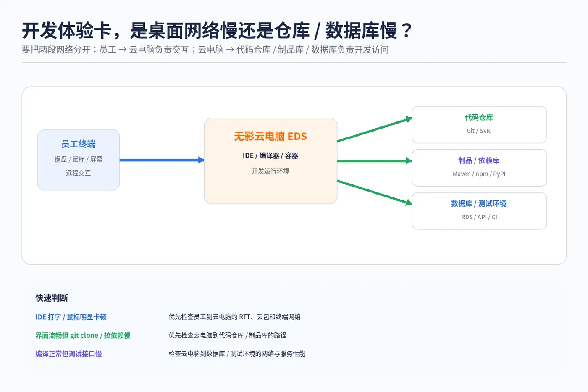Select the text "Maven / npm / PyPI"
The width and height of the screenshot is (588, 392).
tap(479, 174)
